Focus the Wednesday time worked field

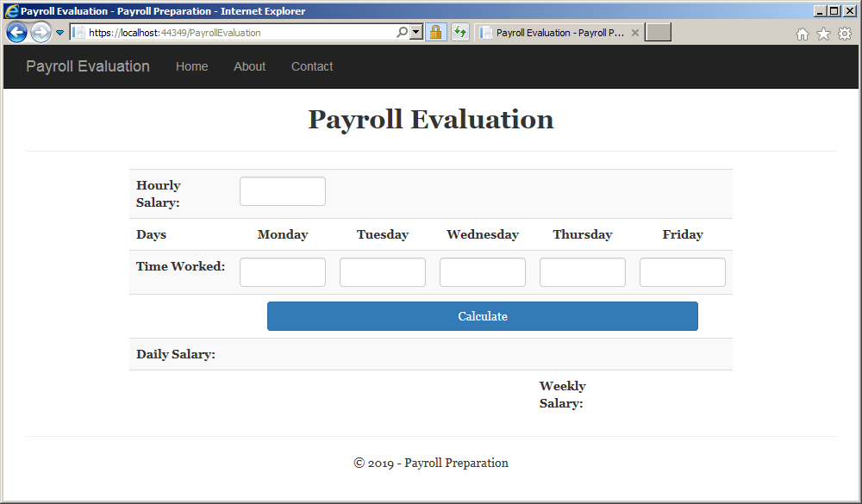(483, 272)
